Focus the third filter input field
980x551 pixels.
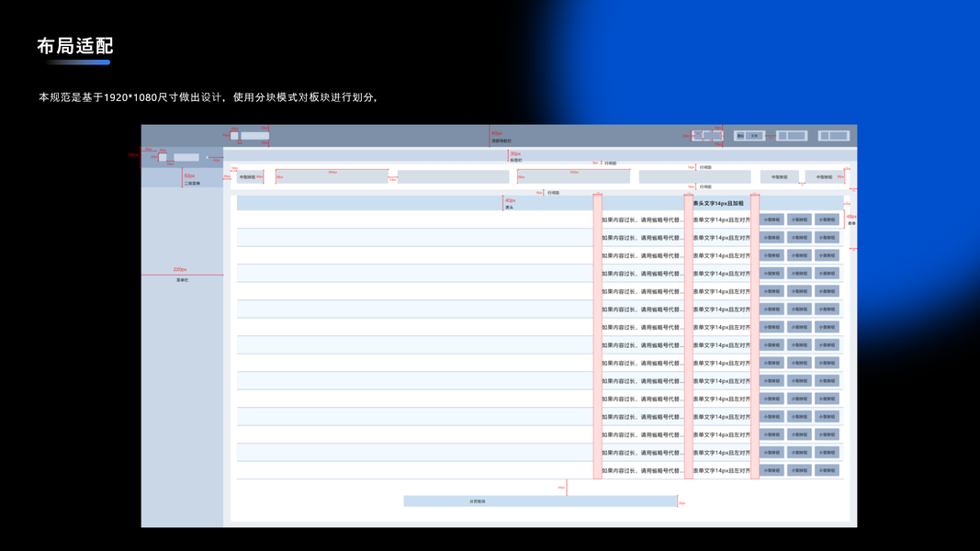point(574,177)
